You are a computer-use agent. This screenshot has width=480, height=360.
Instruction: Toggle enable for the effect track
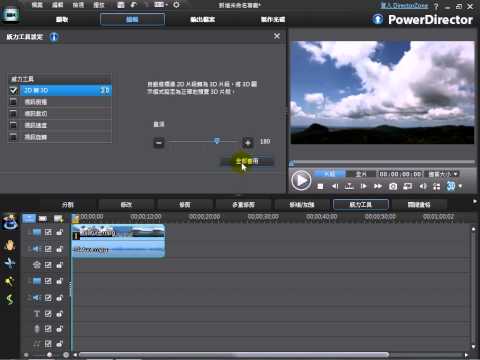[x=48, y=265]
